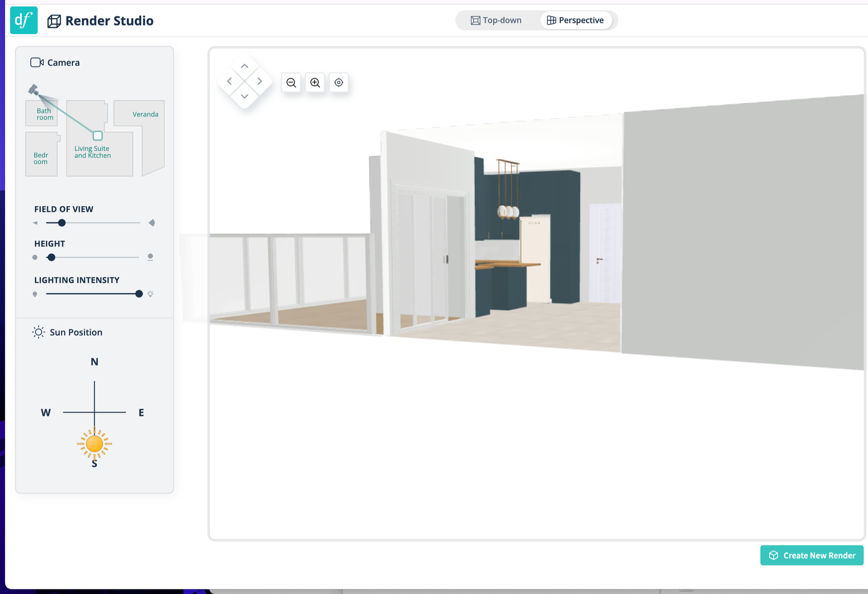Image resolution: width=868 pixels, height=594 pixels.
Task: Click the camera target square on minimap
Action: [97, 136]
